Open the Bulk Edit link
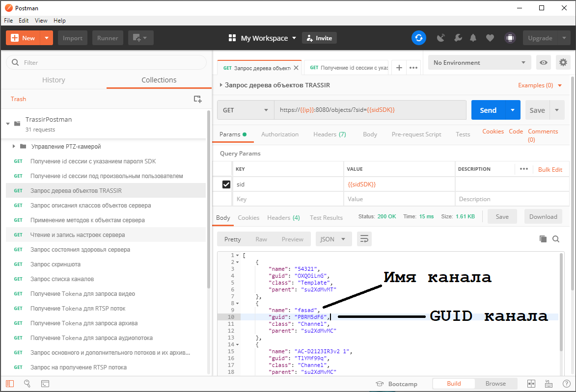This screenshot has height=392, width=576. pyautogui.click(x=550, y=169)
